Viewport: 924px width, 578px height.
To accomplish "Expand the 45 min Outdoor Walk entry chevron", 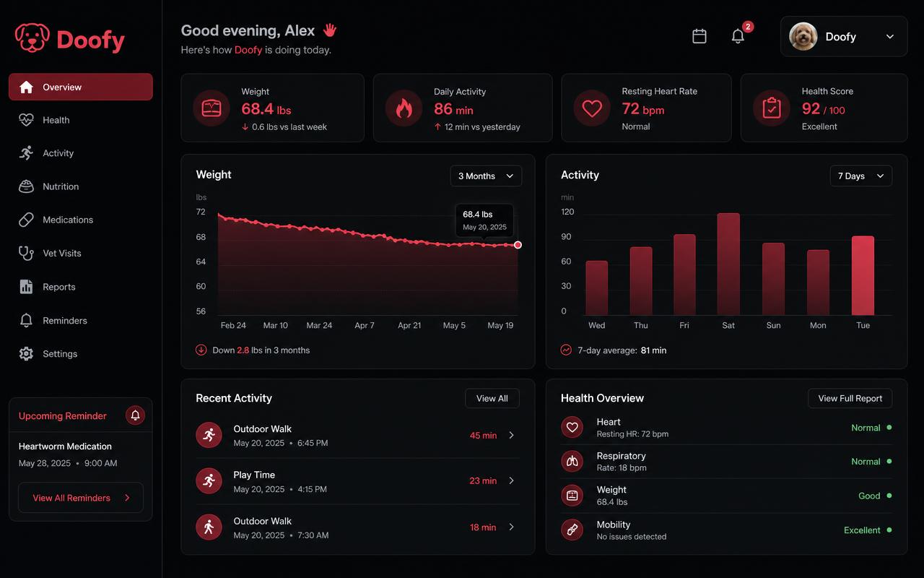I will tap(512, 435).
